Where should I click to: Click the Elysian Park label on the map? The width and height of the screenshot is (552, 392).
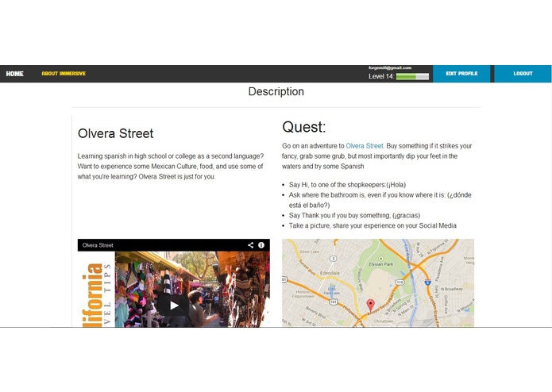point(381,263)
